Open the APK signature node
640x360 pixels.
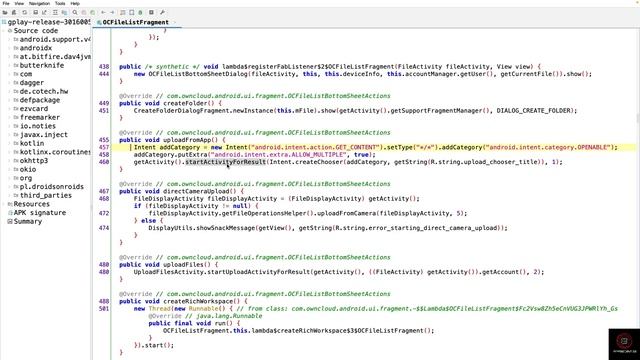[40, 213]
